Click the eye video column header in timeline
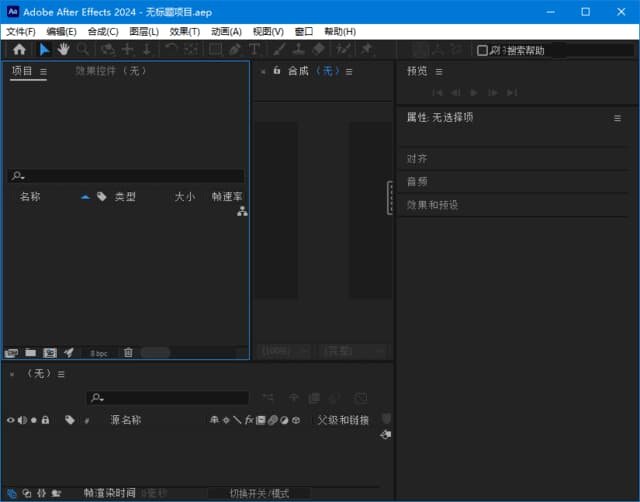Image resolution: width=640 pixels, height=502 pixels. 11,420
